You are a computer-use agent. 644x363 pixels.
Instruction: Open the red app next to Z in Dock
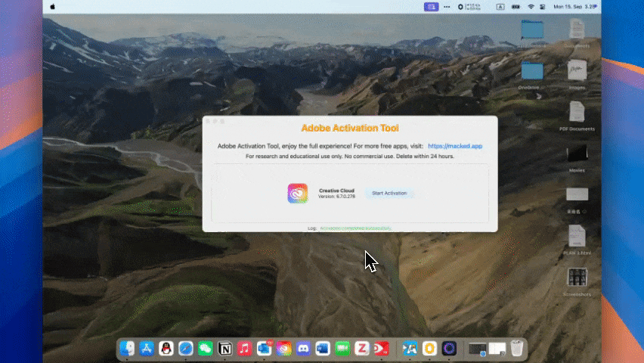point(382,349)
